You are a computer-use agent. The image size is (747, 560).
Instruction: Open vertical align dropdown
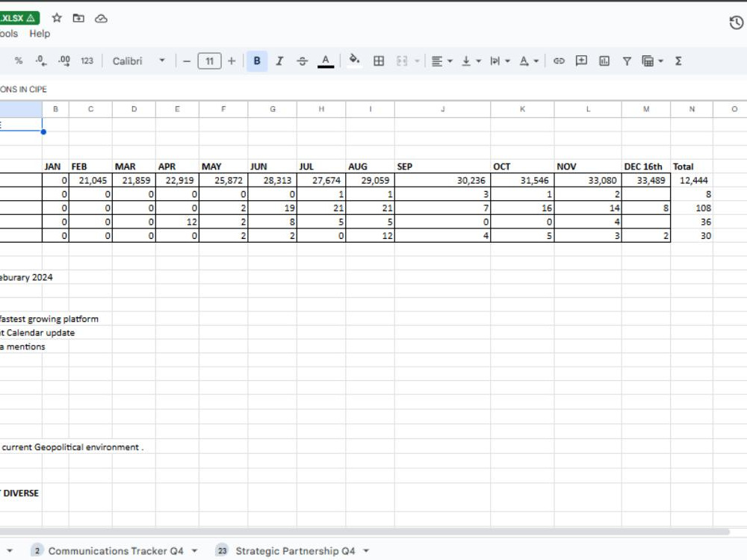[x=471, y=61]
